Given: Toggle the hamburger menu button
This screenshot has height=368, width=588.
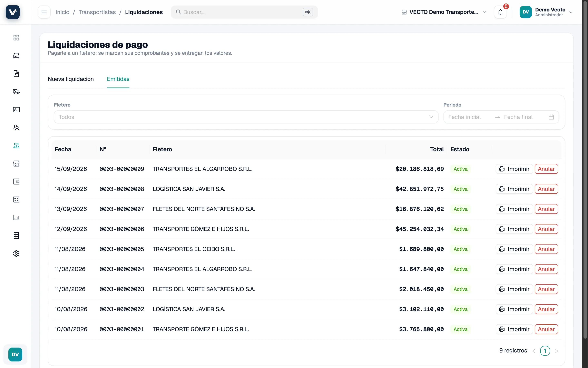Looking at the screenshot, I should 44,12.
